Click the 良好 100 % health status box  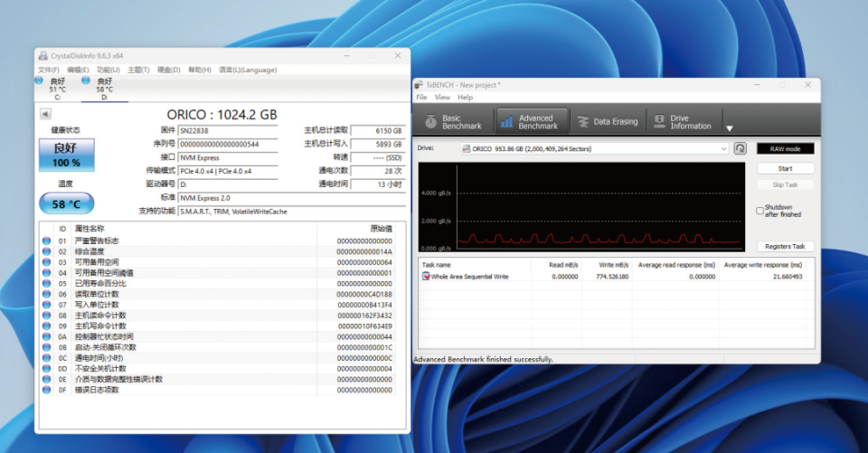pyautogui.click(x=66, y=155)
